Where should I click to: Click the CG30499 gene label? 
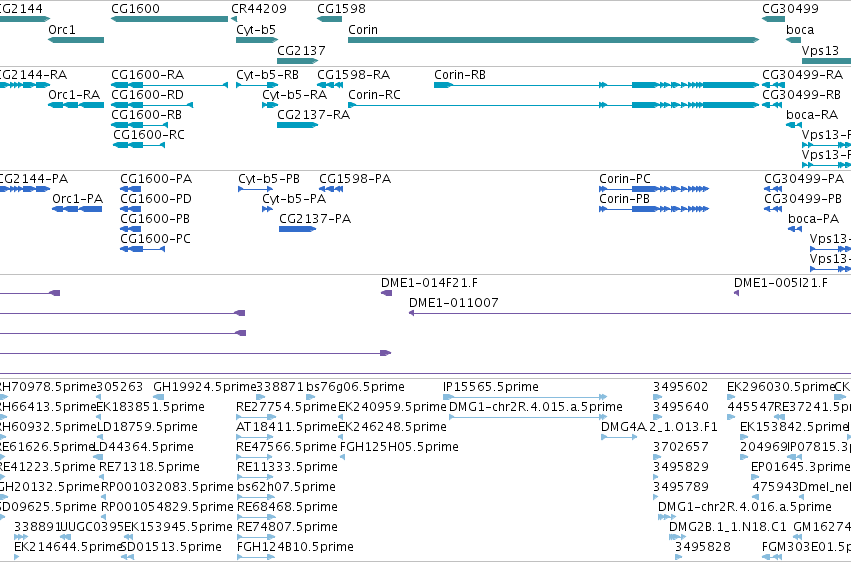[x=790, y=9]
